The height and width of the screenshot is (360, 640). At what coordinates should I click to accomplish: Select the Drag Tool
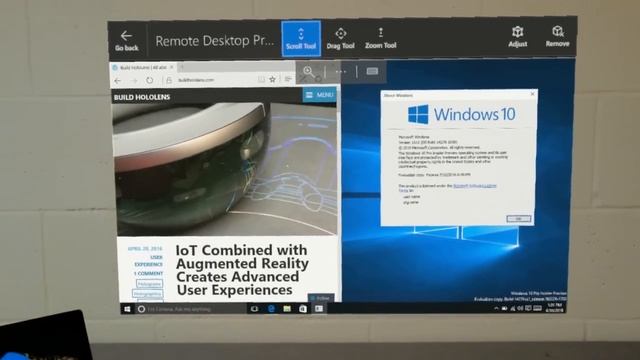tap(340, 38)
